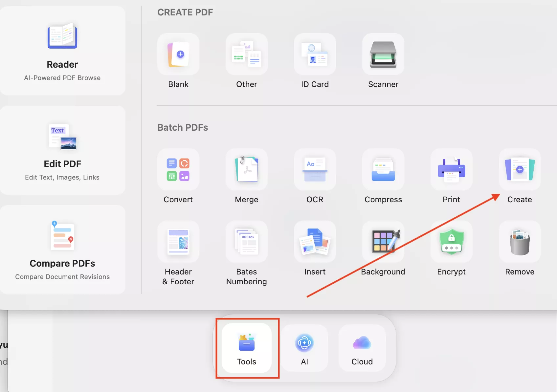Select the Bates Numbering tool
The image size is (557, 392).
click(246, 242)
